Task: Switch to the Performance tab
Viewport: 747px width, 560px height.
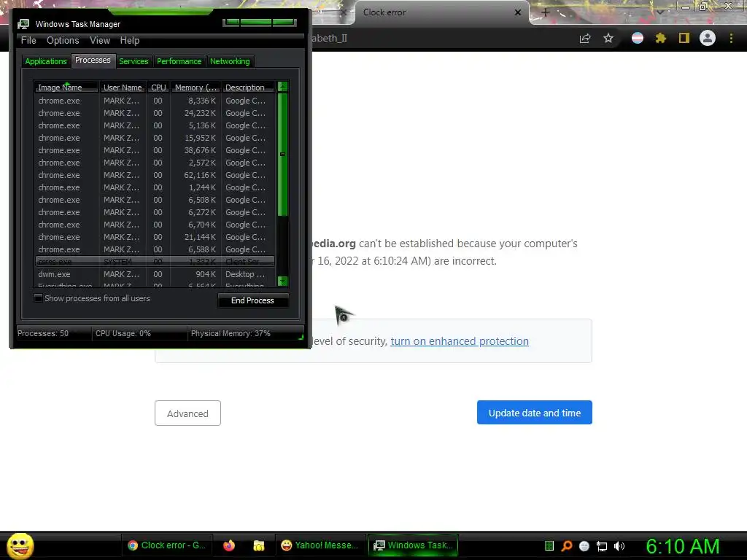Action: [x=179, y=61]
